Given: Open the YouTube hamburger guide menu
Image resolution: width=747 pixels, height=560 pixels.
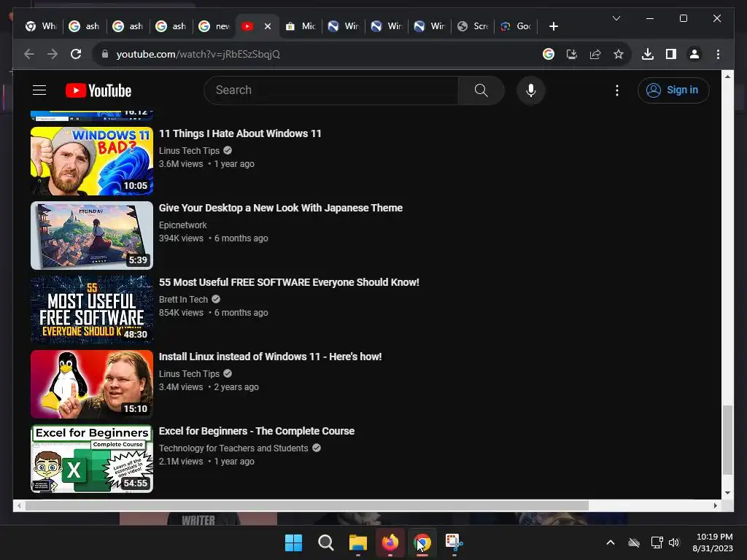Looking at the screenshot, I should (x=39, y=90).
